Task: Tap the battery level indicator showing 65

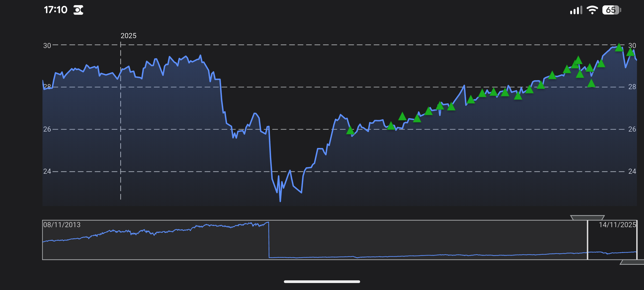Action: point(611,10)
